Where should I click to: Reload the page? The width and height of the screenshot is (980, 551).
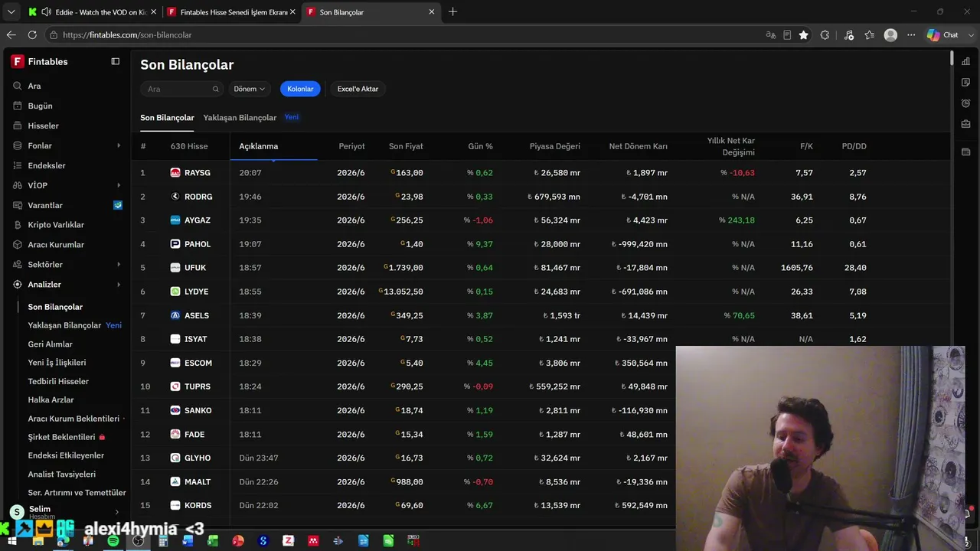[32, 35]
